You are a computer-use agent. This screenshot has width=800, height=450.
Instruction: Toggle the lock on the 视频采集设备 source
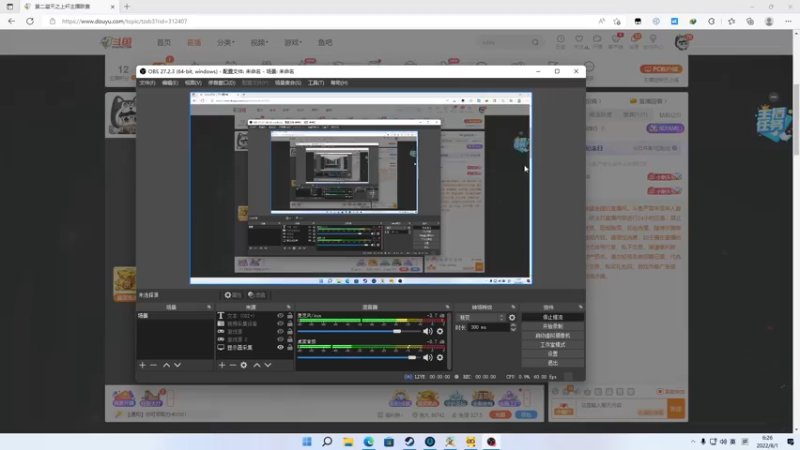(x=290, y=323)
